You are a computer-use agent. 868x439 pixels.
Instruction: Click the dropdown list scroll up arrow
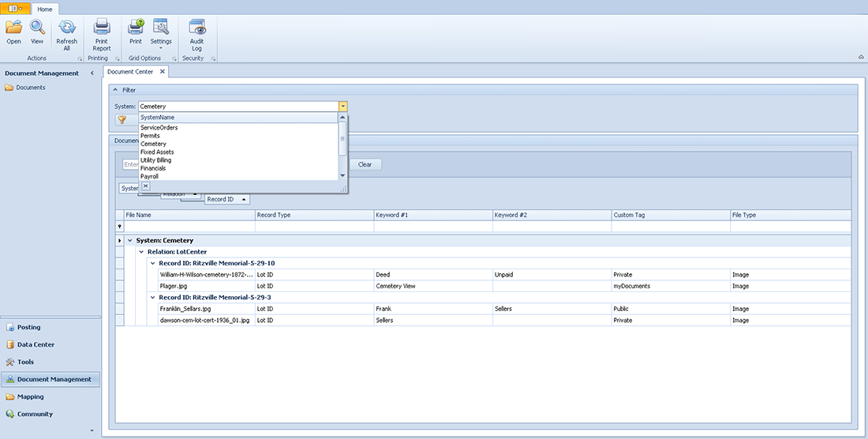[342, 118]
